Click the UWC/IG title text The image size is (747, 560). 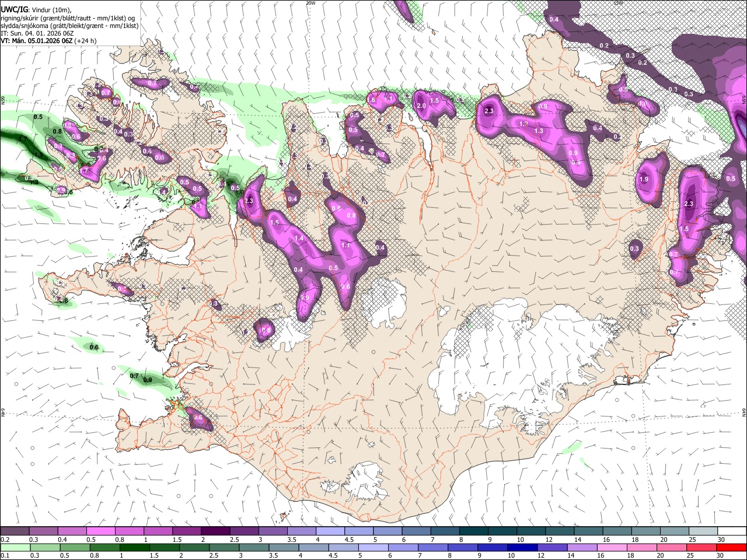click(x=14, y=9)
